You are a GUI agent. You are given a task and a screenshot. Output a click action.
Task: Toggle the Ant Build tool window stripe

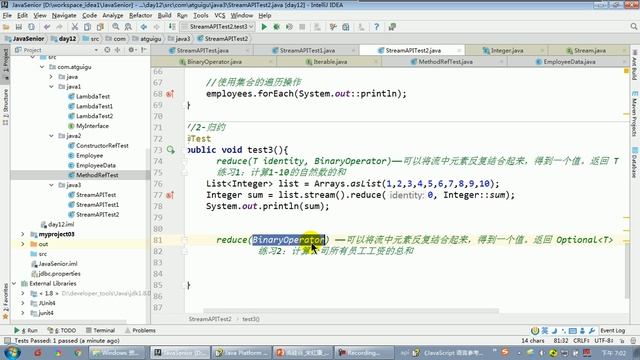coord(635,65)
